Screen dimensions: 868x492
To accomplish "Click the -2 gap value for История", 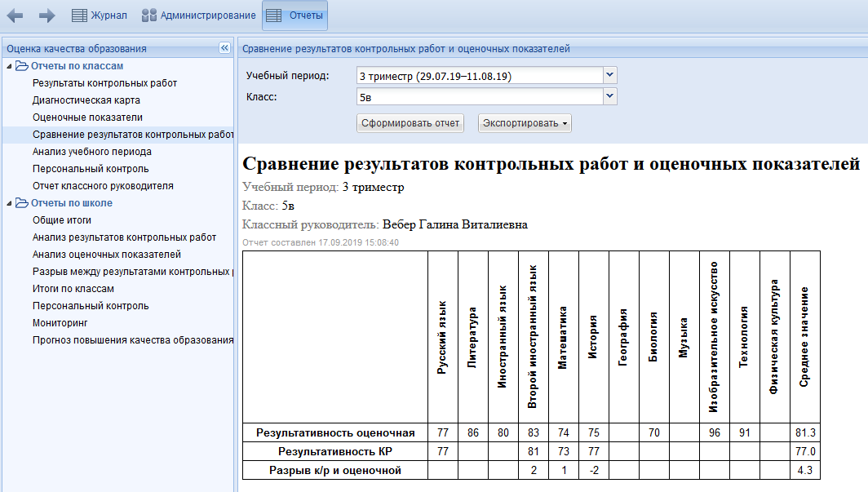I will [594, 471].
